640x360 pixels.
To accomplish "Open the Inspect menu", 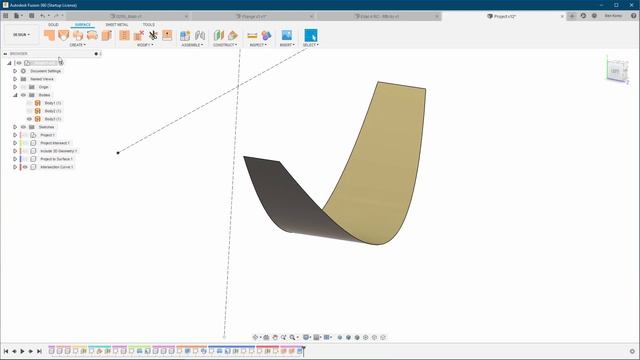I will click(258, 45).
